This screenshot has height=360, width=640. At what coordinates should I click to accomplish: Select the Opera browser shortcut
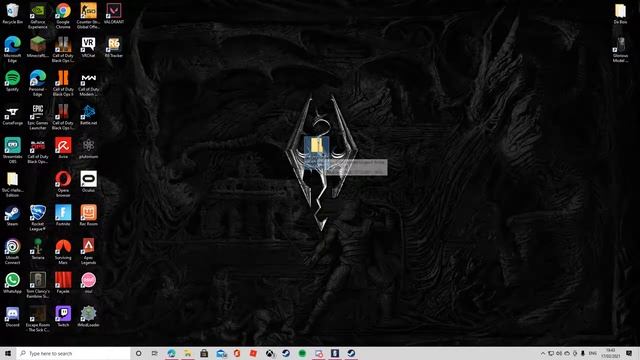tap(63, 184)
